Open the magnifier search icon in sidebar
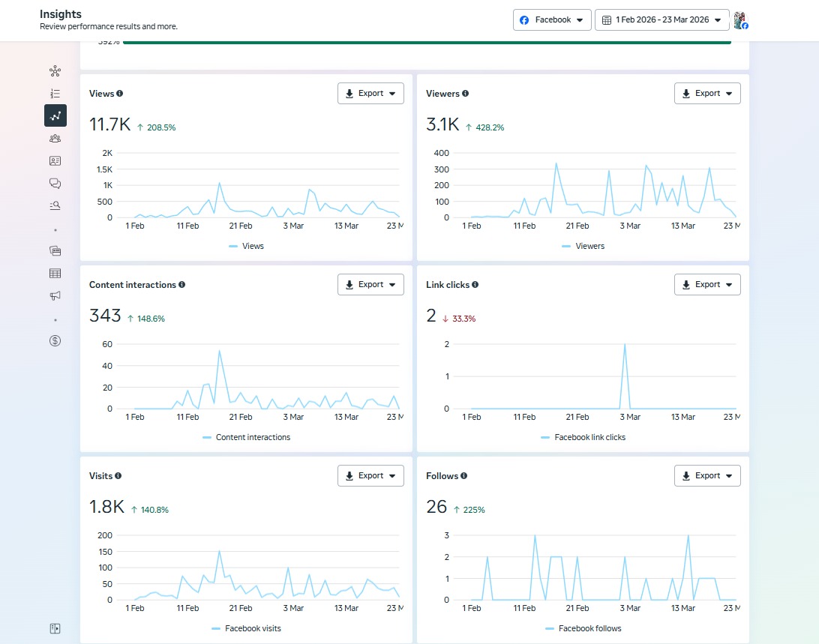The width and height of the screenshot is (819, 644). click(x=55, y=205)
